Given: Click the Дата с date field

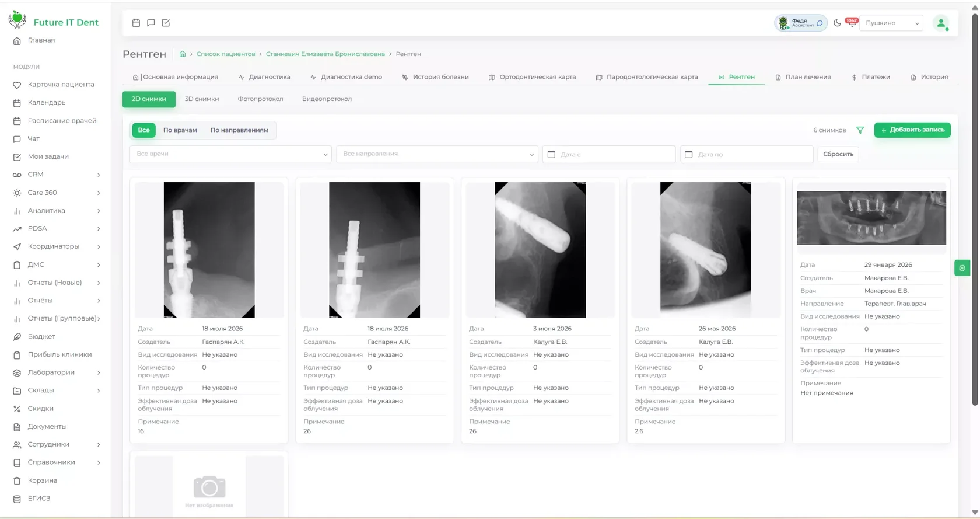Looking at the screenshot, I should (x=609, y=154).
